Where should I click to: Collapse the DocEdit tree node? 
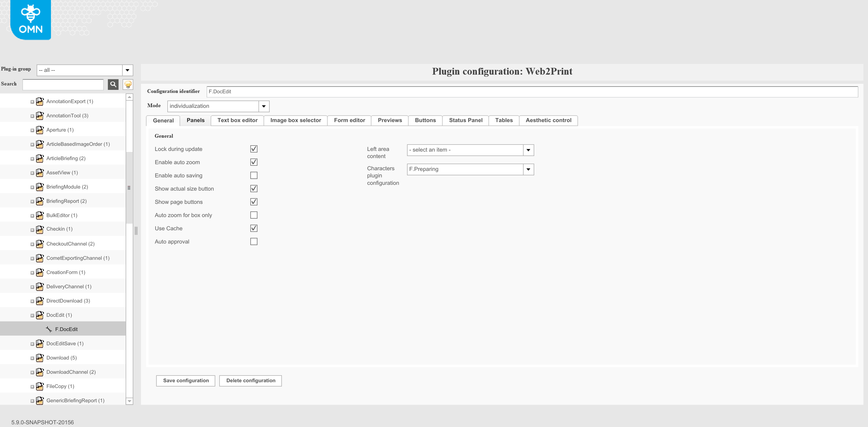click(x=32, y=315)
